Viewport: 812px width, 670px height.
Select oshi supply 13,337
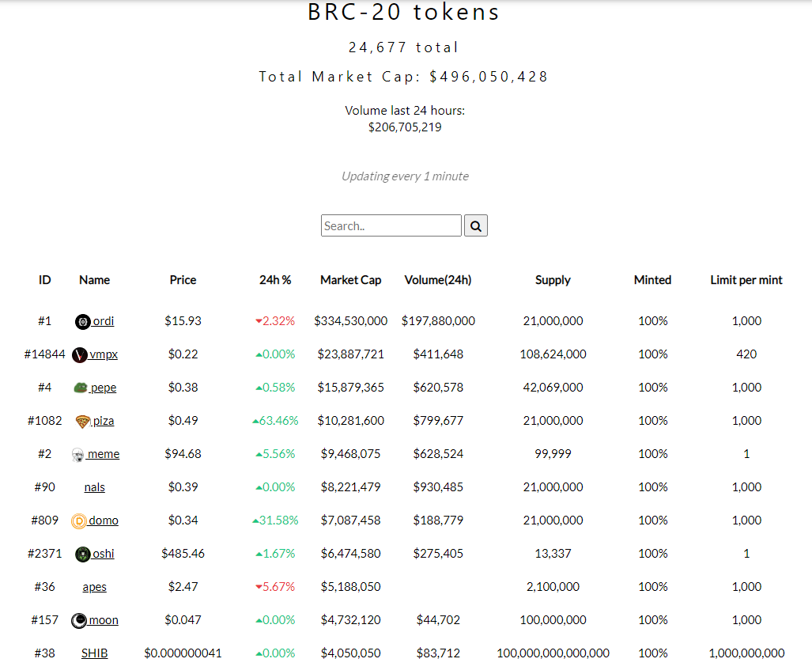click(553, 554)
